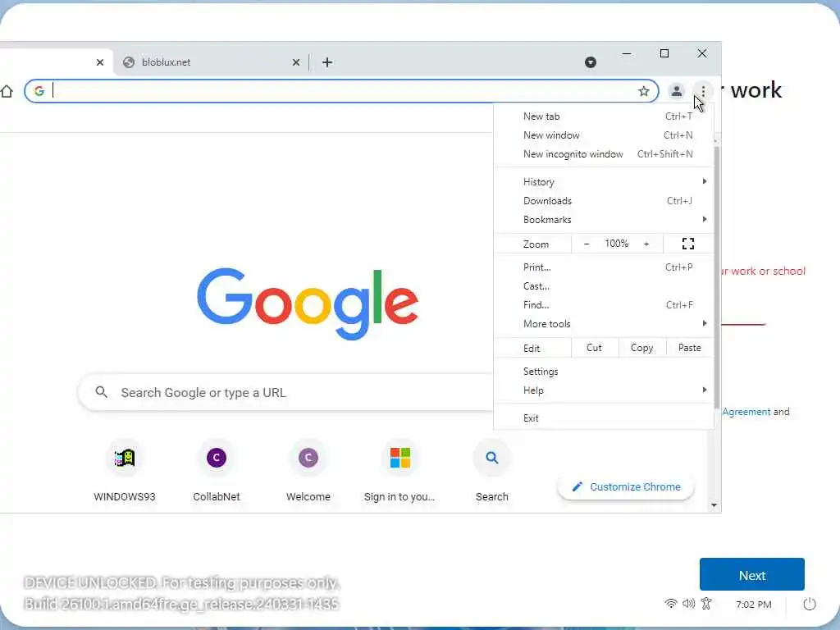Viewport: 840px width, 630px height.
Task: Open the Wi-Fi network icon
Action: pyautogui.click(x=670, y=604)
